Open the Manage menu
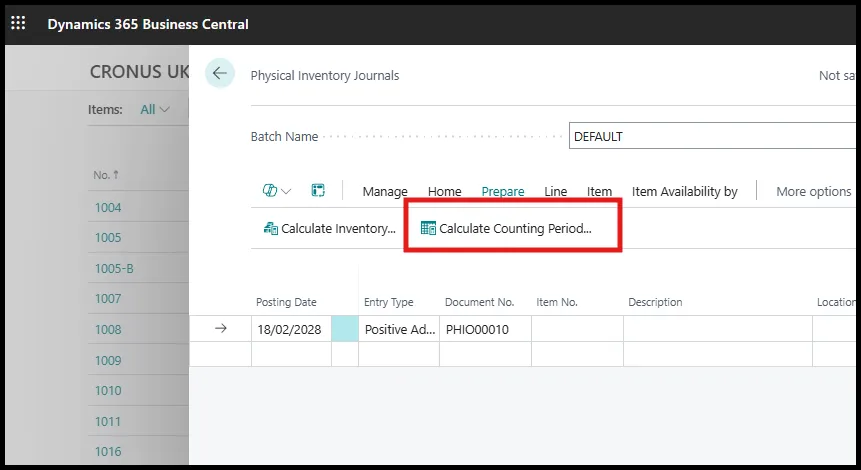 (x=385, y=192)
